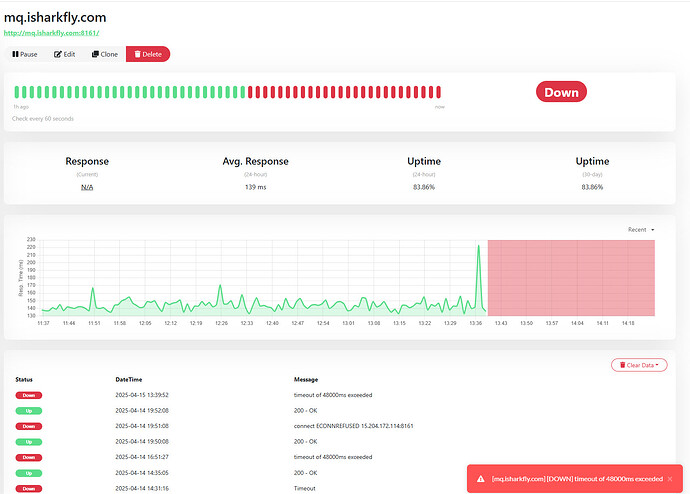
Task: Click the Down badge for 2025-04-14 16:51:27
Action: [29, 457]
